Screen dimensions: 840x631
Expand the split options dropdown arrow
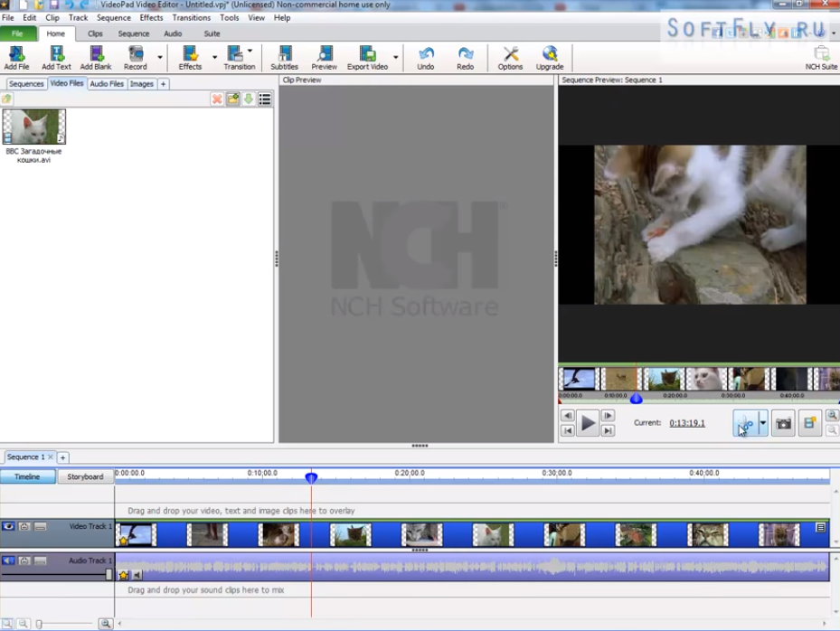[x=763, y=424]
